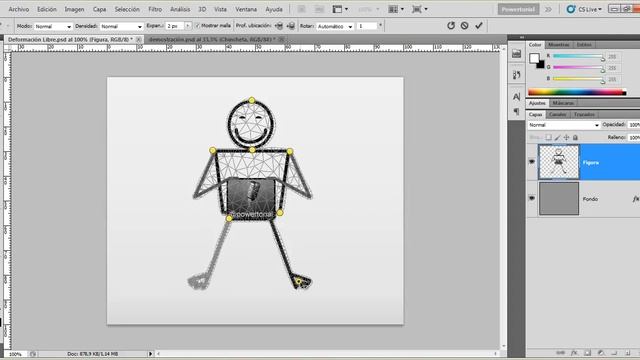Open the Rotar dropdown
640x360 pixels.
[x=335, y=27]
